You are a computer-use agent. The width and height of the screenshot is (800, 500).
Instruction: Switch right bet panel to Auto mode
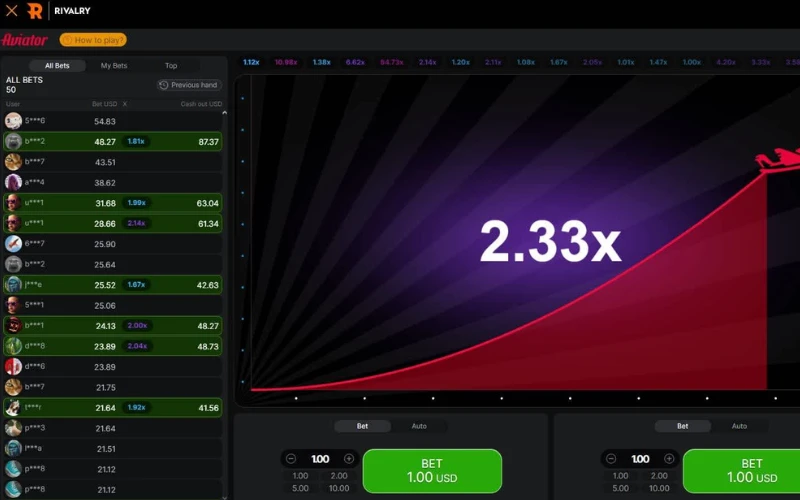(x=739, y=426)
